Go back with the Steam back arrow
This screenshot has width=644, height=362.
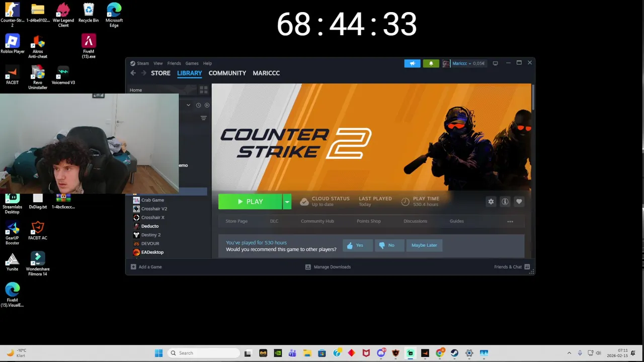(133, 73)
